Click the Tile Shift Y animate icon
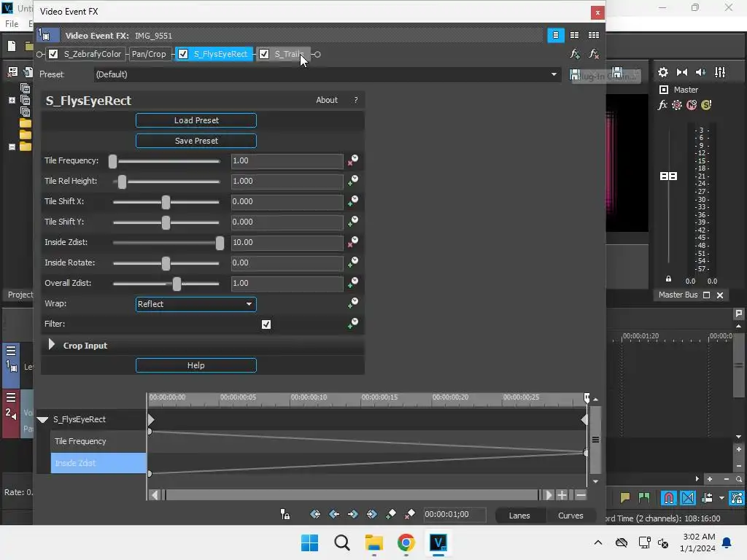 click(352, 222)
